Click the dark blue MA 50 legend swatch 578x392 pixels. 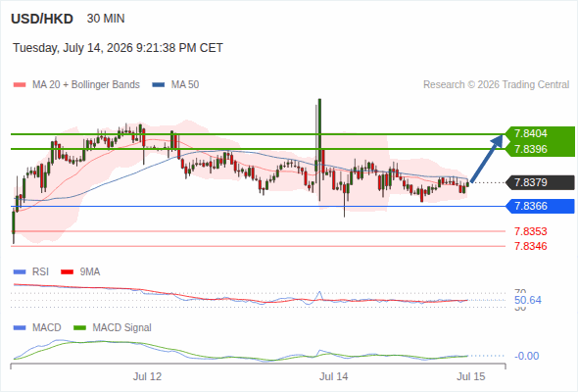tap(159, 85)
